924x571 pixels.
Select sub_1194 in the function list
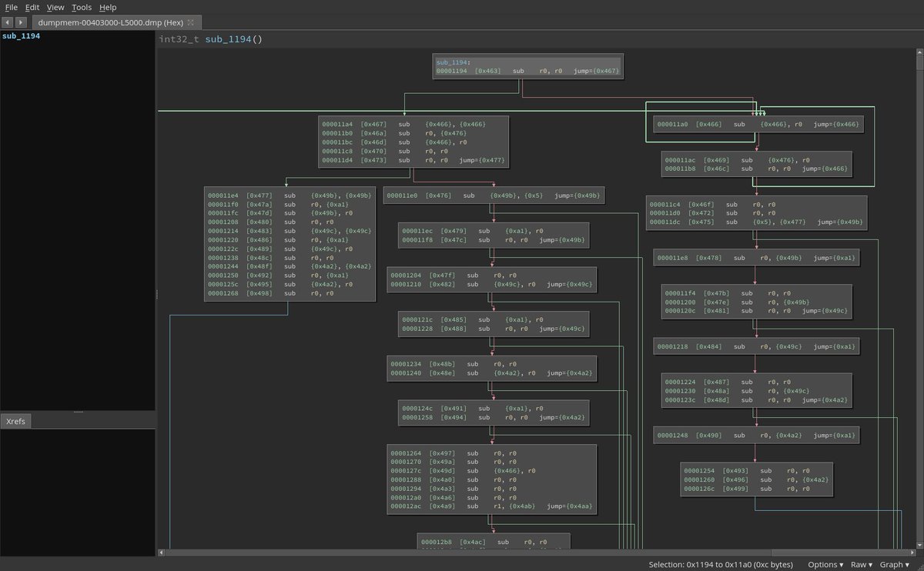[x=22, y=36]
